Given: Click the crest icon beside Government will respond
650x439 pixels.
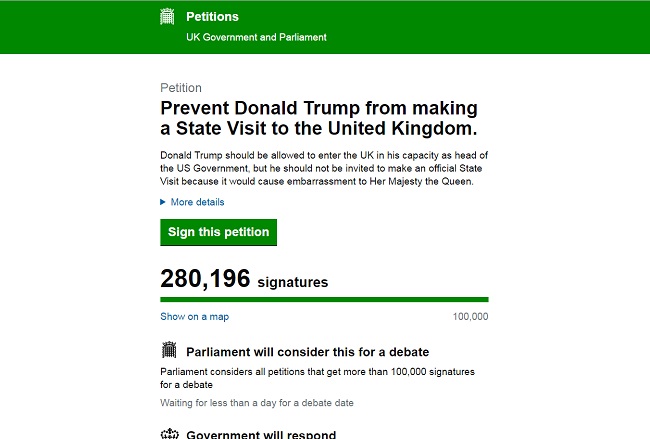Looking at the screenshot, I should [169, 434].
